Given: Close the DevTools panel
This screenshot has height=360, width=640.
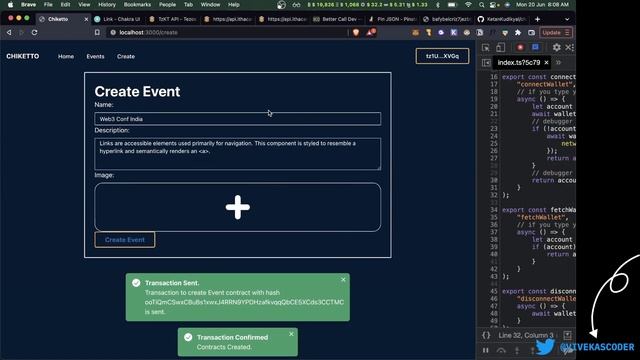Looking at the screenshot, I should tap(568, 48).
